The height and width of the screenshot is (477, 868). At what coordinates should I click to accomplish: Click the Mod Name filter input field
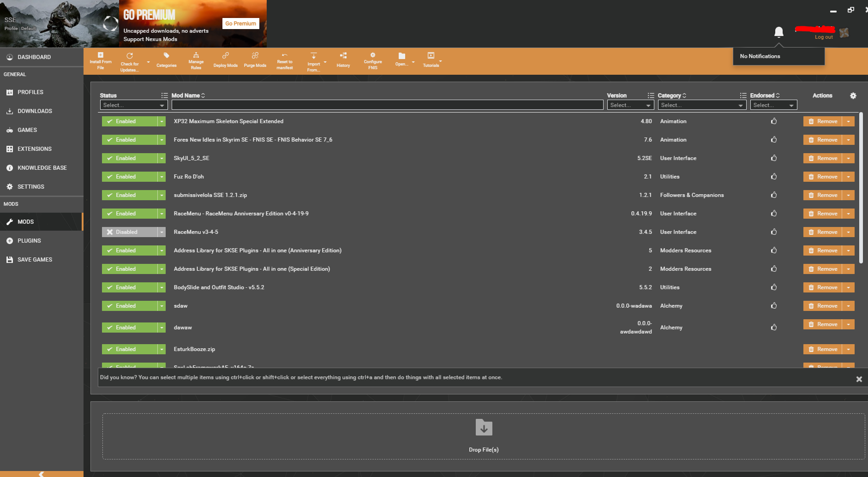387,105
